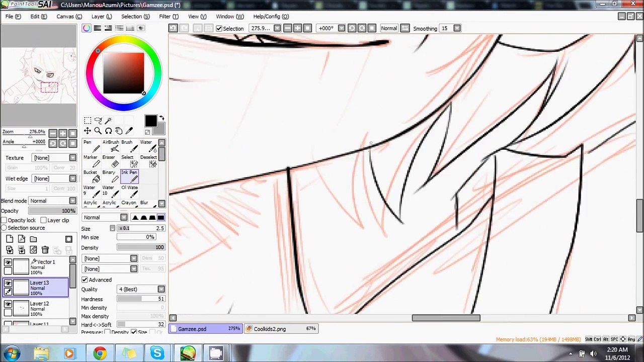Select the AirBrush tool
The width and height of the screenshot is (644, 362).
pyautogui.click(x=111, y=146)
